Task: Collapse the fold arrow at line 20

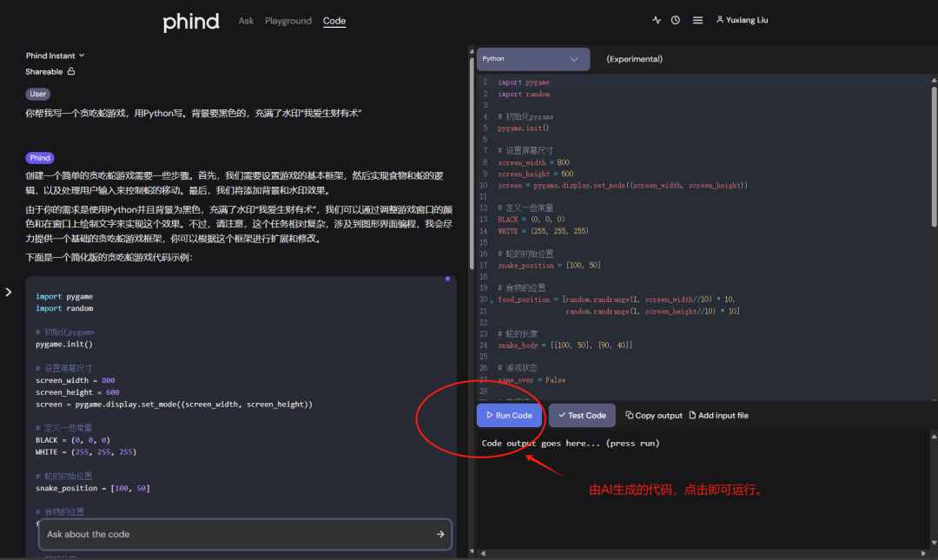Action: pyautogui.click(x=492, y=301)
